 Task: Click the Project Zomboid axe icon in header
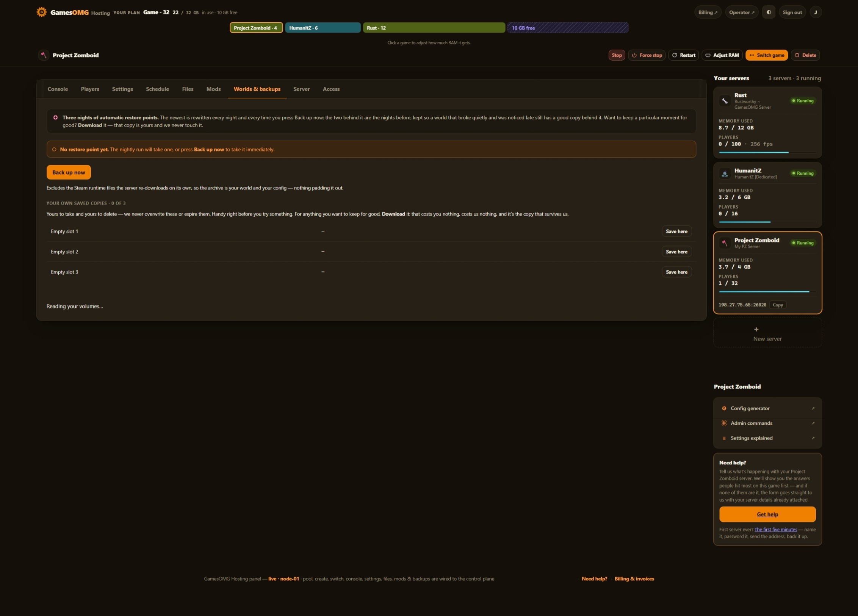[x=44, y=55]
